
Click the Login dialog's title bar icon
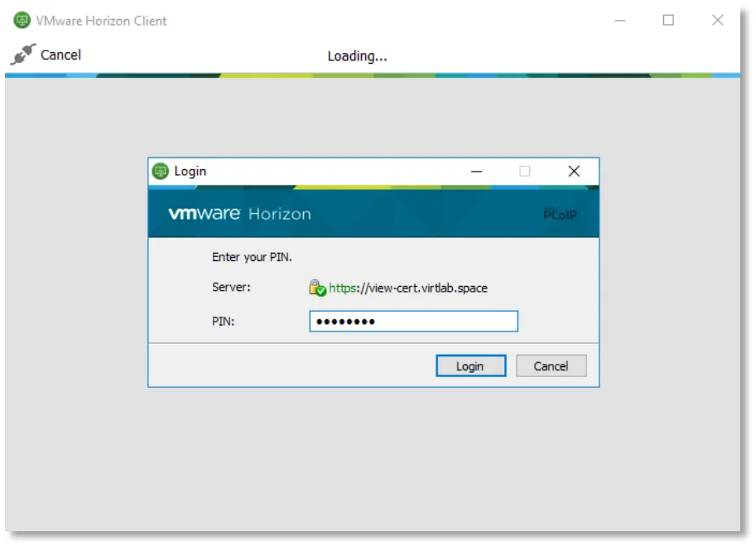(161, 171)
